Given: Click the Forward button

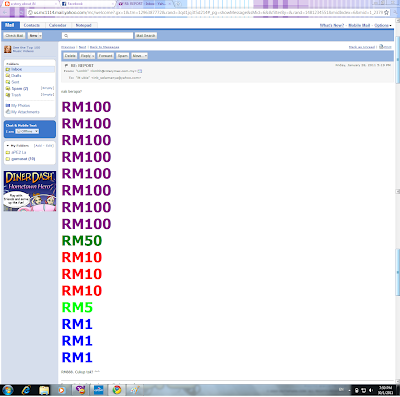Looking at the screenshot, I should (105, 56).
